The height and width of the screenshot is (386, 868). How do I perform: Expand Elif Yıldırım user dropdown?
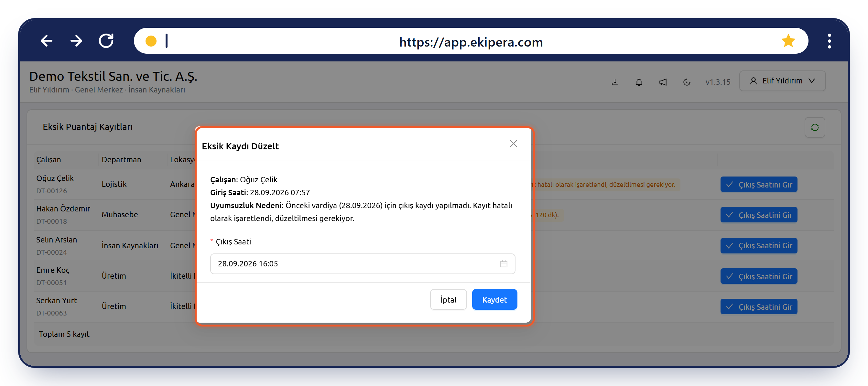[x=782, y=81]
